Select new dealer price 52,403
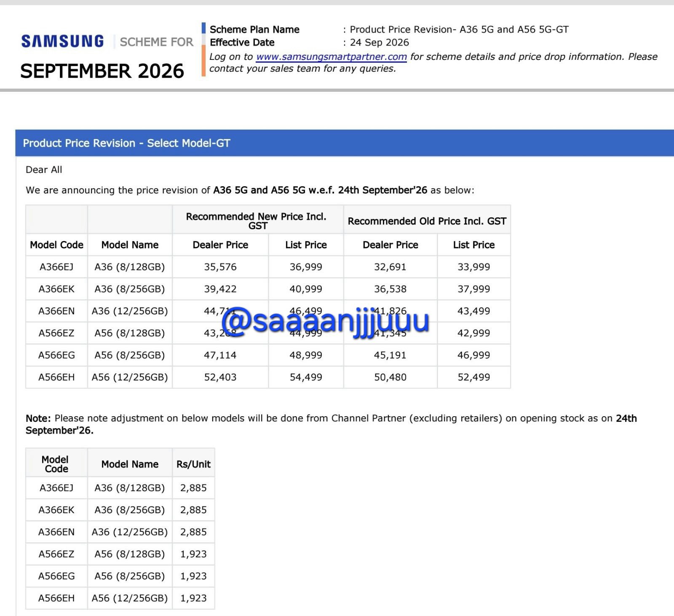The height and width of the screenshot is (616, 674). coord(220,377)
